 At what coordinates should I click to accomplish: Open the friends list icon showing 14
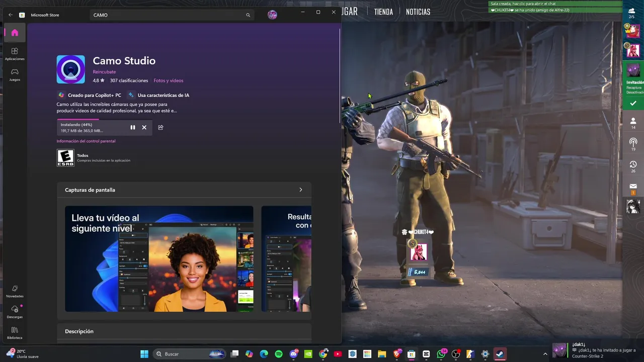pyautogui.click(x=633, y=123)
